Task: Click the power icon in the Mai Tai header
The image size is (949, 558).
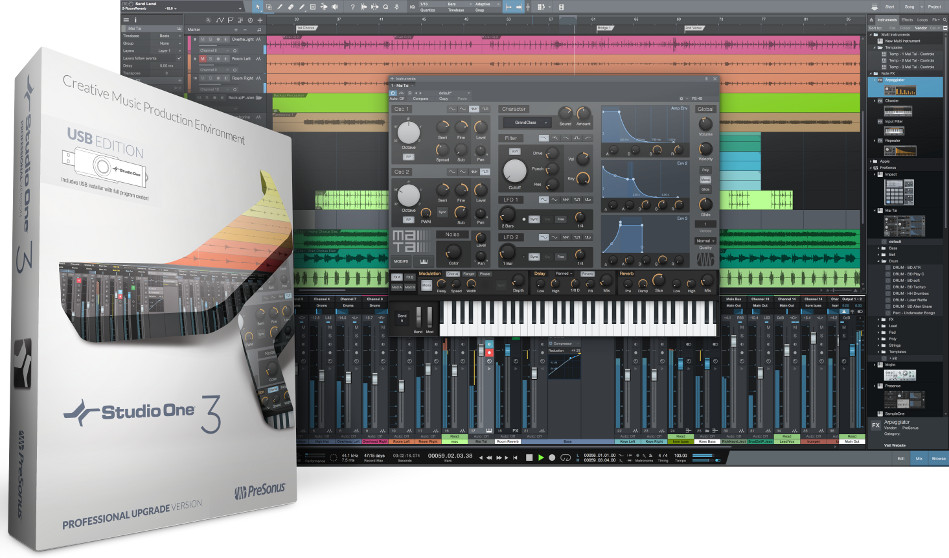Action: (x=393, y=93)
